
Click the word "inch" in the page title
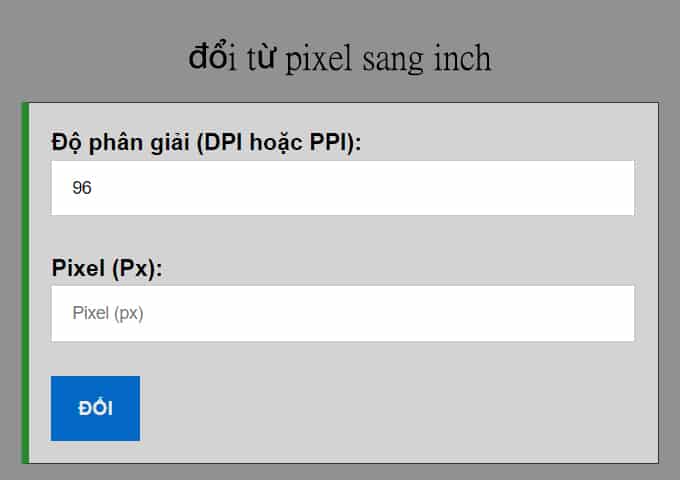[462, 59]
